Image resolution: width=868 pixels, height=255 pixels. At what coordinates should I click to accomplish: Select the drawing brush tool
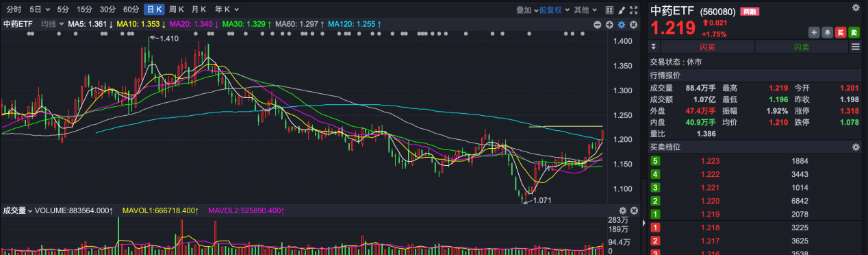[622, 10]
